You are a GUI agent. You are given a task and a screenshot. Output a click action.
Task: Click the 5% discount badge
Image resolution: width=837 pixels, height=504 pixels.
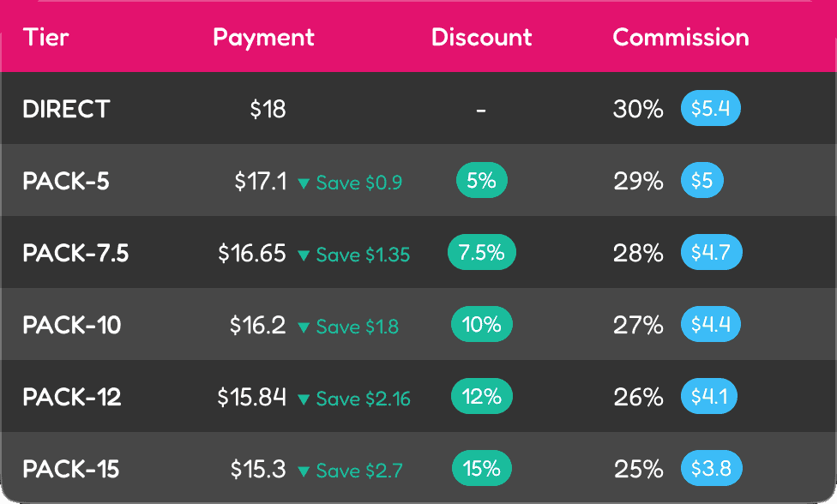click(x=481, y=180)
